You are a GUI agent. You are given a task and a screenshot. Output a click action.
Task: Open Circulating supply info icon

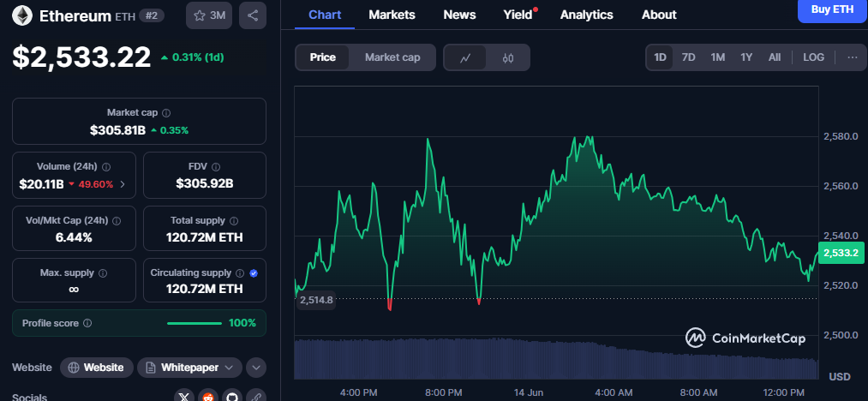[240, 273]
